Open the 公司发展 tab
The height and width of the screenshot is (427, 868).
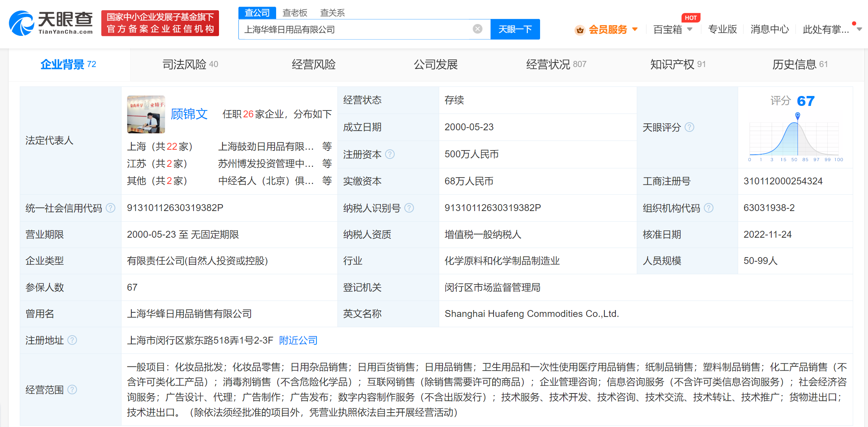tap(436, 64)
